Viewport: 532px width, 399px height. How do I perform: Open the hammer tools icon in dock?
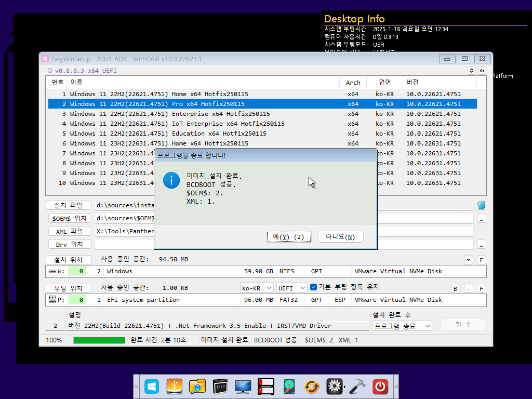(x=357, y=387)
